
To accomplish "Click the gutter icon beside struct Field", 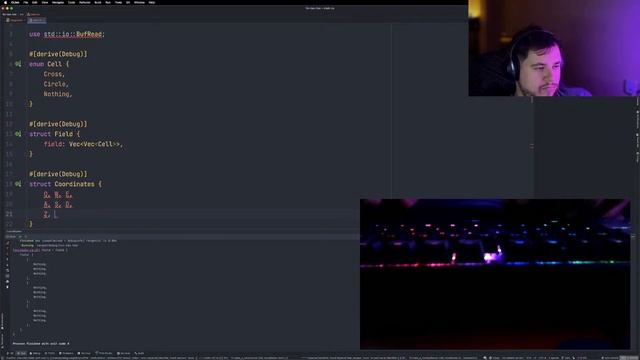I will [18, 134].
